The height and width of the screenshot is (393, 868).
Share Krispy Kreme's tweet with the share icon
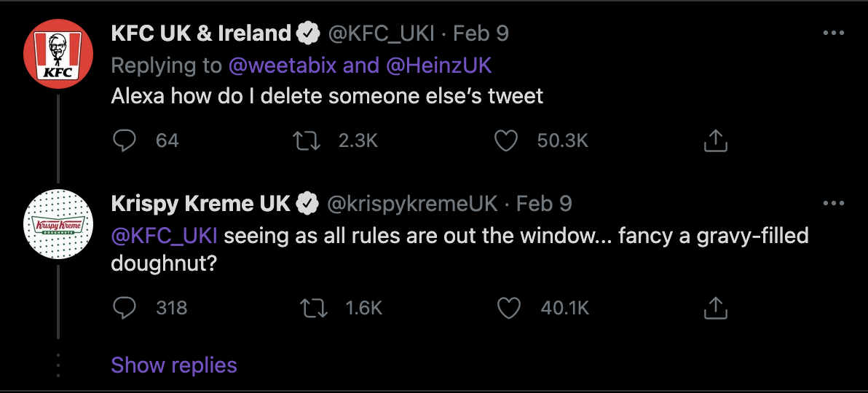(714, 307)
